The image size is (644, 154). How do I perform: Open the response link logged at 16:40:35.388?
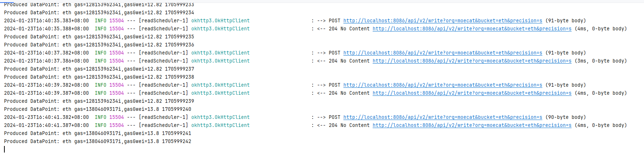(472, 29)
